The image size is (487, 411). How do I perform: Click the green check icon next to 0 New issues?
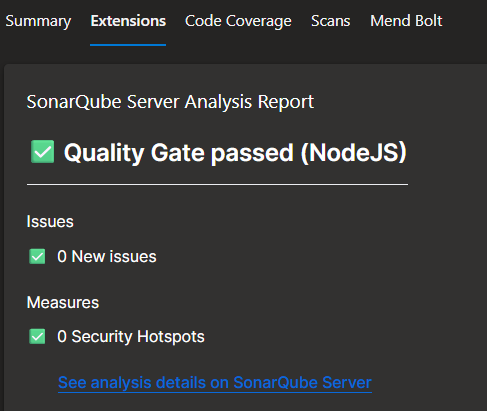(x=37, y=256)
